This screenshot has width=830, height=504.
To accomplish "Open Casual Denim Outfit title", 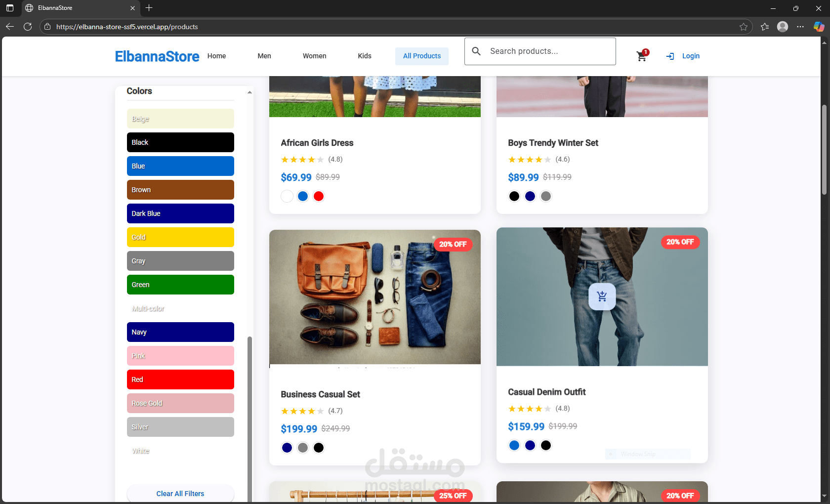I will coord(546,392).
